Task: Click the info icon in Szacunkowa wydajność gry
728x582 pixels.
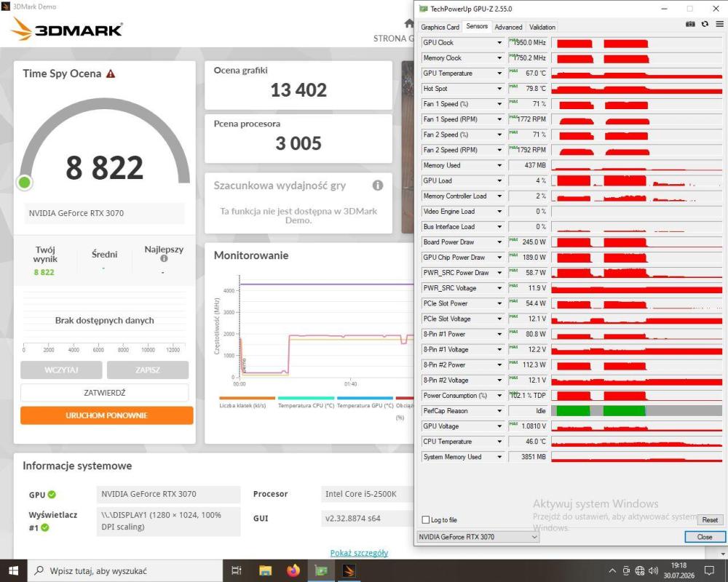Action: click(378, 186)
